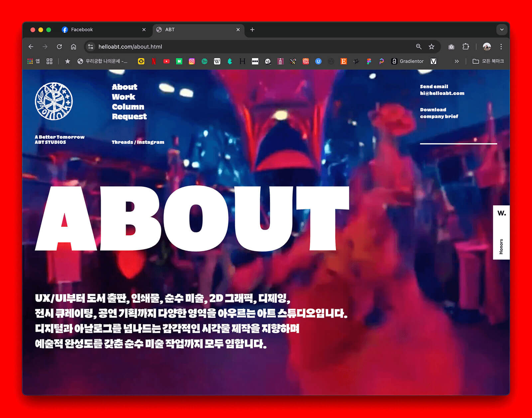Reload the current page
This screenshot has height=418, width=532.
pyautogui.click(x=59, y=47)
